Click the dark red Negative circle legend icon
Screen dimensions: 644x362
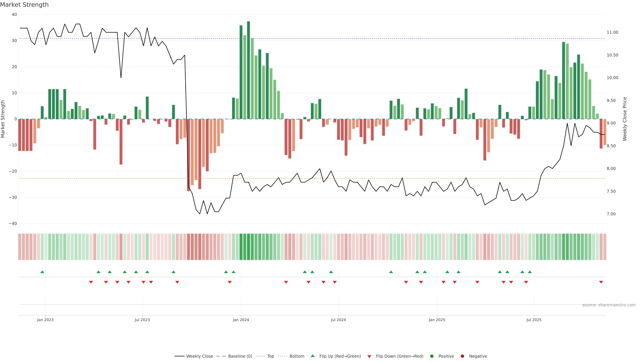click(462, 356)
